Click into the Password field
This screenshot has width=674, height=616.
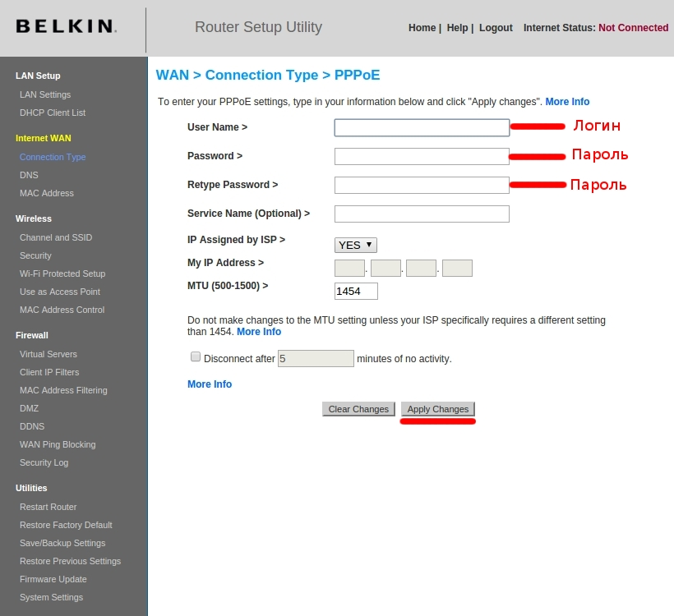[422, 156]
